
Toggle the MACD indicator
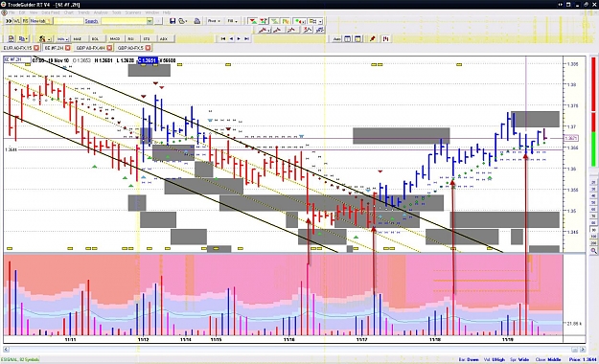click(x=115, y=39)
